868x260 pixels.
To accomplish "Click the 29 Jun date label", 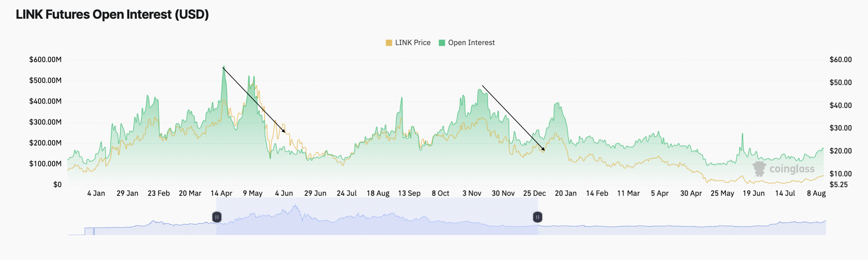I will 315,193.
